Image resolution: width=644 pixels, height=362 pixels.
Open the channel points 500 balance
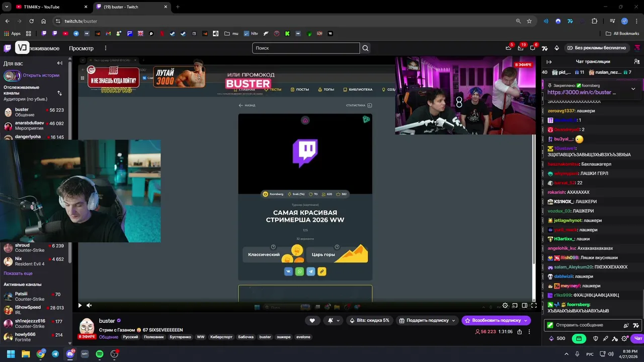click(557, 338)
